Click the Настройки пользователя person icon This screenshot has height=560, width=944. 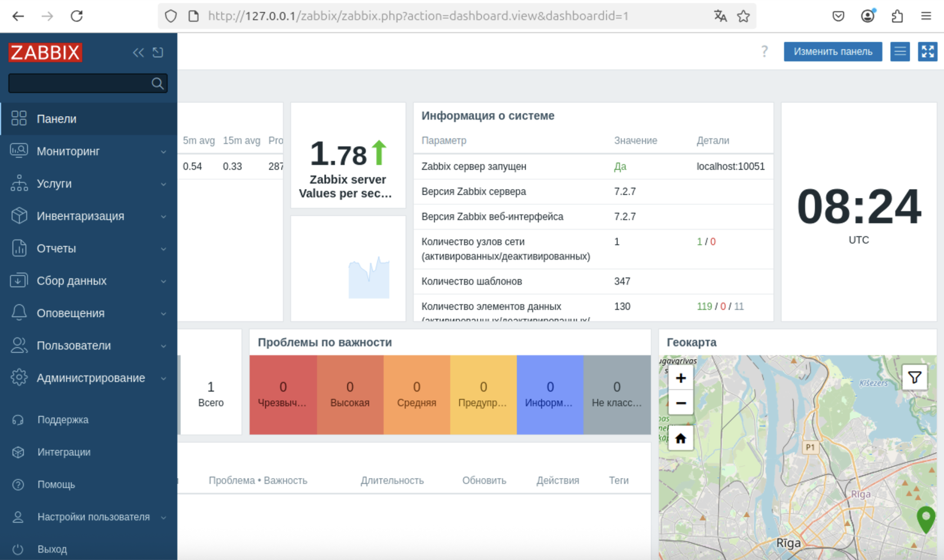tap(18, 517)
